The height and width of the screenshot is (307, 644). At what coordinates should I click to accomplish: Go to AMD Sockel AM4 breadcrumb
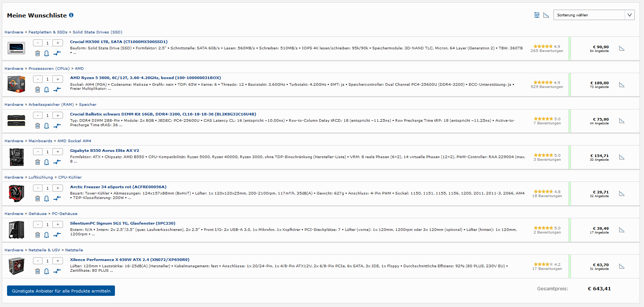74,141
